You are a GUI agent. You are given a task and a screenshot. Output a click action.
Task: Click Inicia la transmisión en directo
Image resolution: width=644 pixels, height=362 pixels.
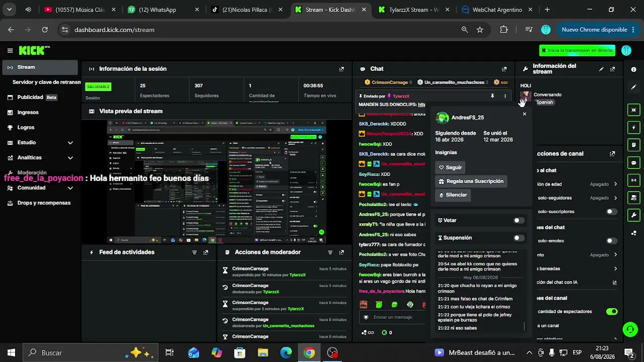pyautogui.click(x=577, y=50)
